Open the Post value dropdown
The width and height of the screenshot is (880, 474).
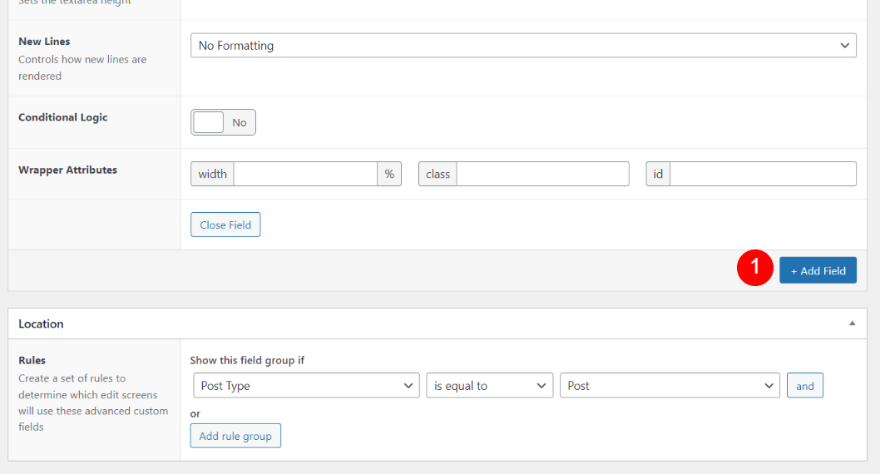670,385
